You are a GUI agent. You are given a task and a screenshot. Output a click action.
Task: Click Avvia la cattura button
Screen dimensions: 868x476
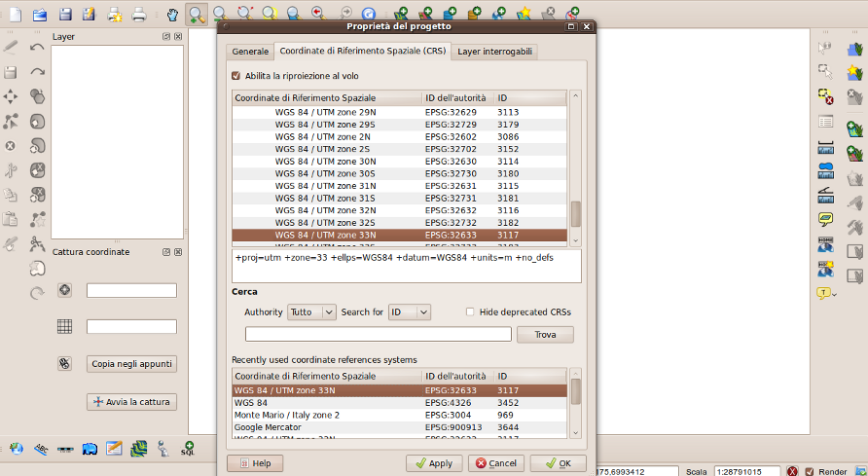coord(131,402)
